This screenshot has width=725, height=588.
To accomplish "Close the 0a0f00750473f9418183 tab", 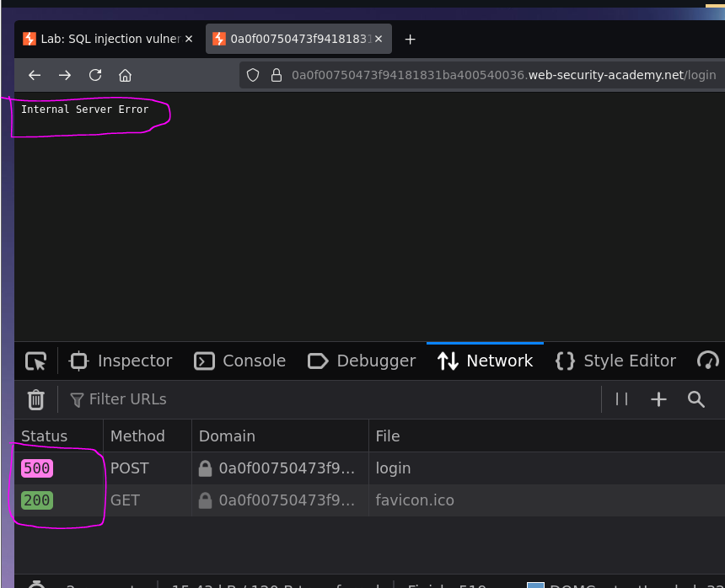I will pos(379,39).
